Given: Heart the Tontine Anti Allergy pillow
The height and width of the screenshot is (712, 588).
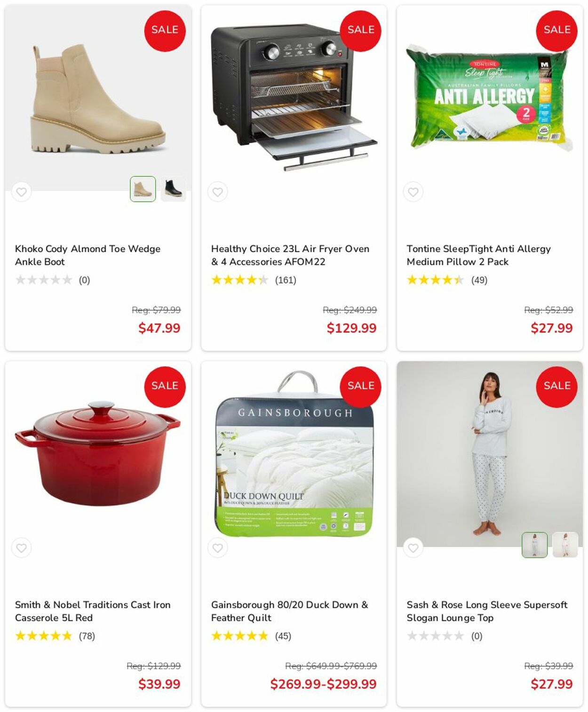Looking at the screenshot, I should click(x=413, y=192).
